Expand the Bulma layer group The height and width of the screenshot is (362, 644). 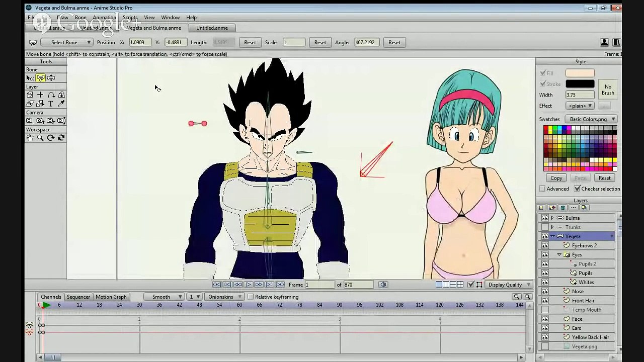(552, 218)
